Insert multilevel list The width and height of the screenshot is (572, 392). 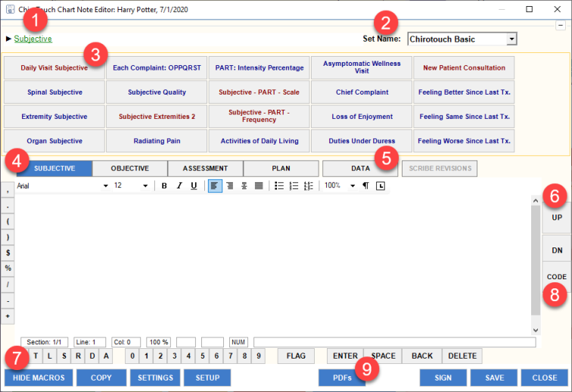point(308,185)
